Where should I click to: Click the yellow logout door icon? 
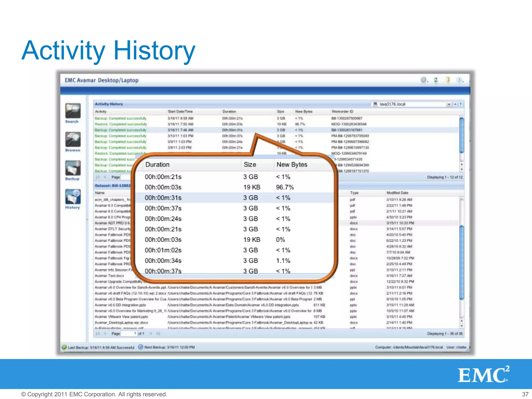(x=448, y=80)
